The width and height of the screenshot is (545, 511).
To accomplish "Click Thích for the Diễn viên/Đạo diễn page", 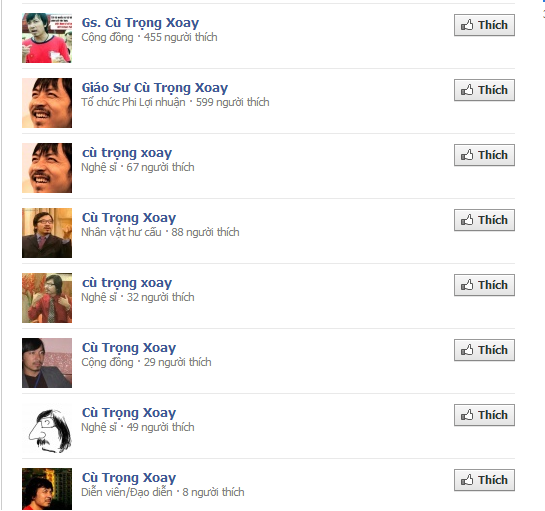I will (484, 480).
